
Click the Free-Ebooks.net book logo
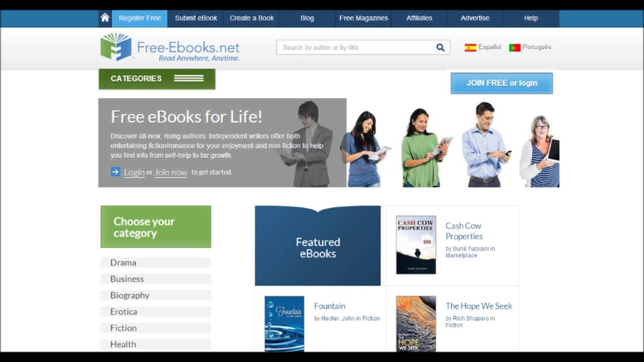pos(116,47)
